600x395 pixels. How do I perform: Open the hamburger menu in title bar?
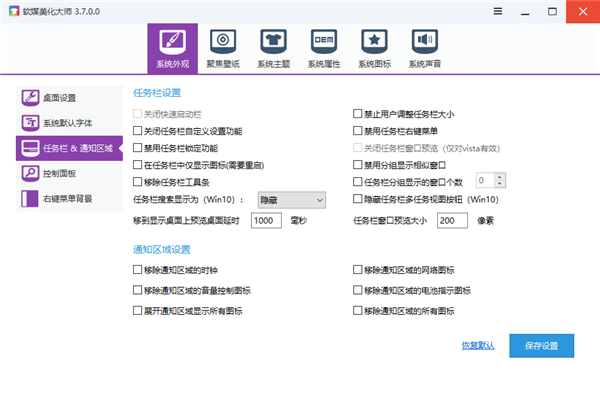498,11
